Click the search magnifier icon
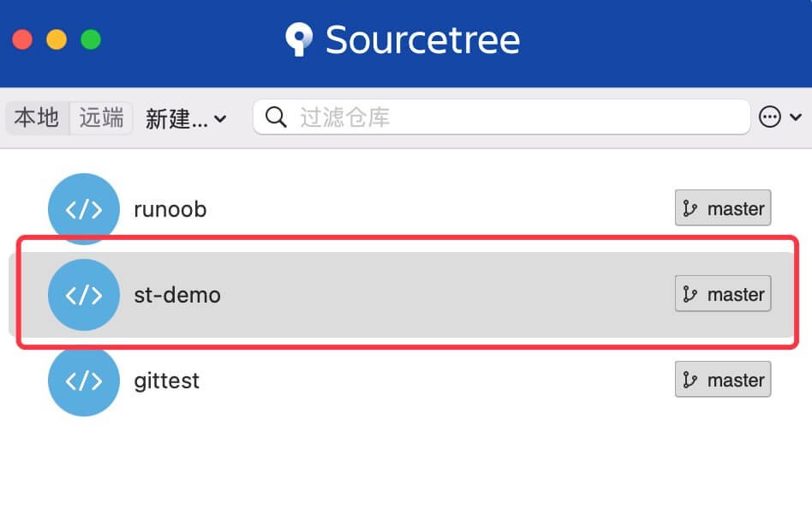The height and width of the screenshot is (528, 812). coord(276,117)
